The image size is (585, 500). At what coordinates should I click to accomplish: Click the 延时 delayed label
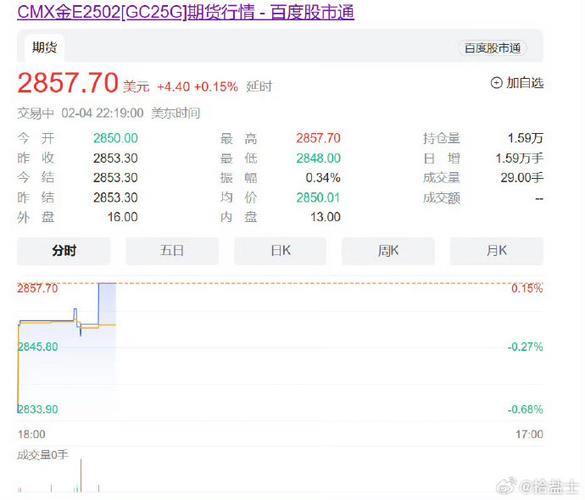pyautogui.click(x=259, y=87)
